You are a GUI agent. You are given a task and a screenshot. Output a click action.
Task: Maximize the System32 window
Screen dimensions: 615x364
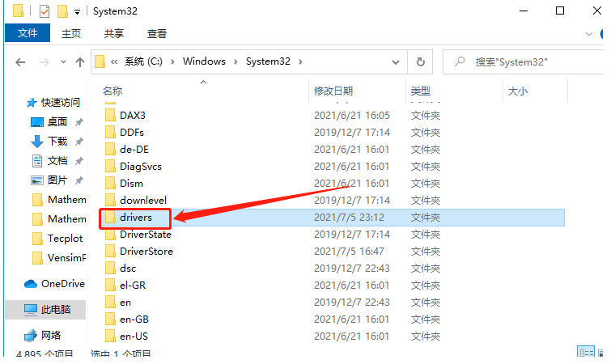pyautogui.click(x=560, y=11)
